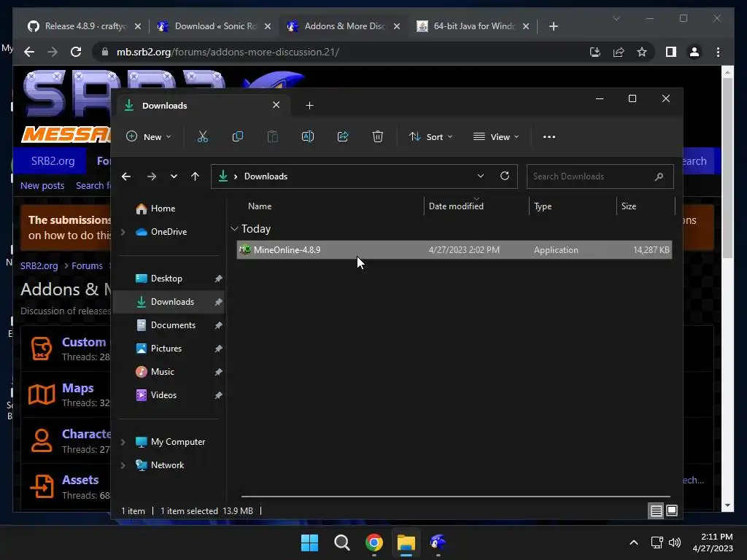Click the Sonic app icon in taskbar
This screenshot has width=747, height=560.
tap(438, 542)
